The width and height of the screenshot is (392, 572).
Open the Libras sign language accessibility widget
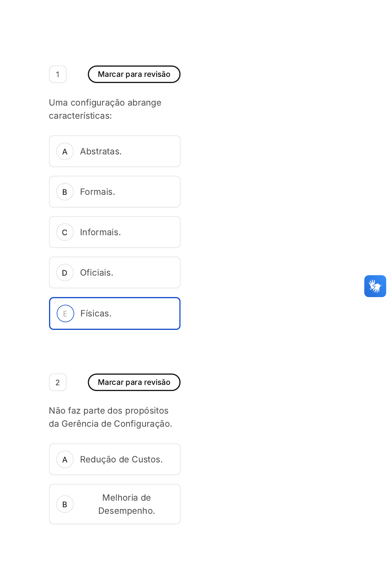[x=375, y=286]
